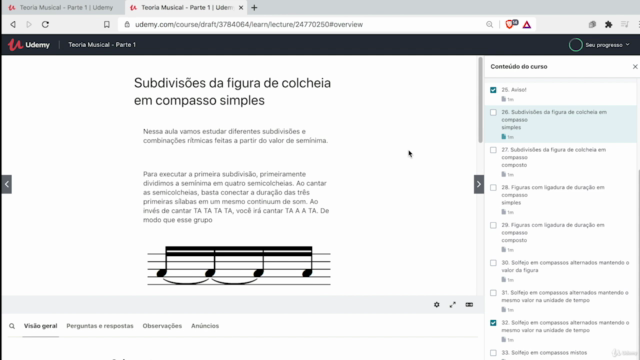Screen dimensions: 640x360
Task: Open lecture 33 Solfejo em compassos mistos
Action: (561, 353)
